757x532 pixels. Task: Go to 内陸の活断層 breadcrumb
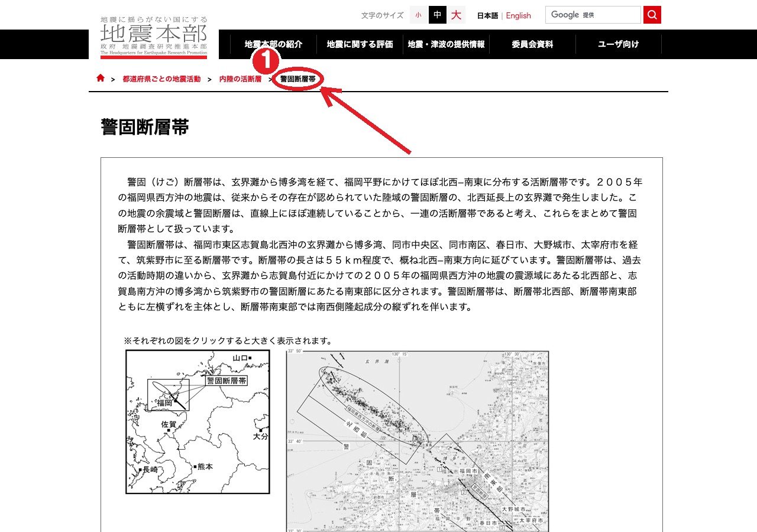[x=240, y=79]
